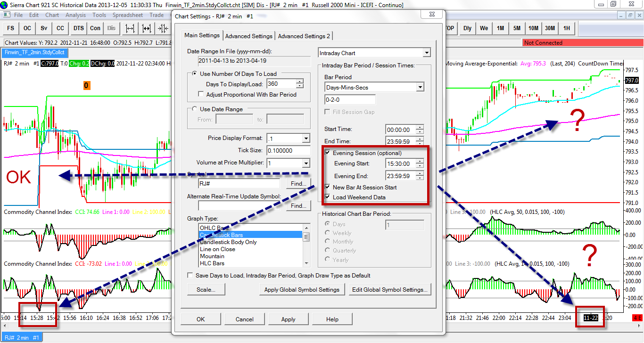Image resolution: width=644 pixels, height=343 pixels.
Task: Switch to the Main Settings tab
Action: 202,35
